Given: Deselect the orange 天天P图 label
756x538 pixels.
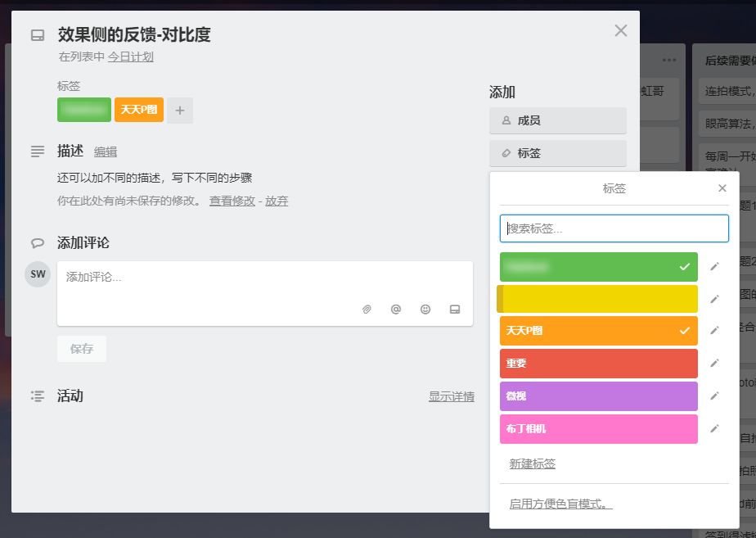Looking at the screenshot, I should click(x=598, y=331).
